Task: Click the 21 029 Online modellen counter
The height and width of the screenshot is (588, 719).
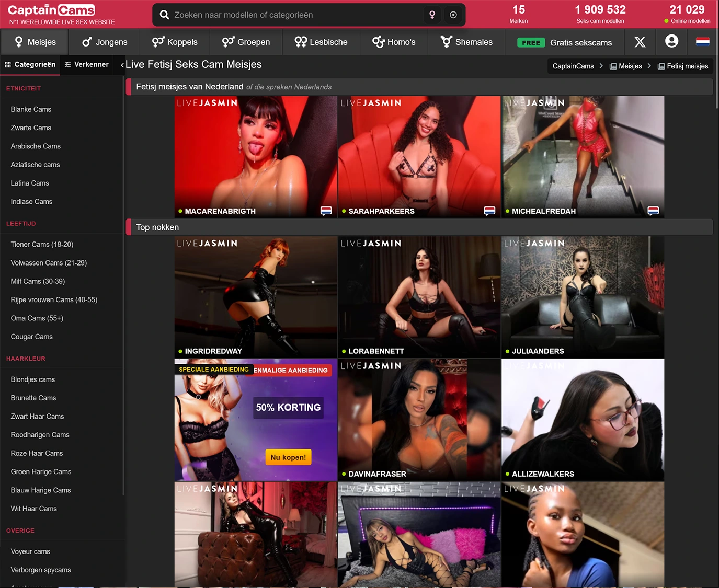Action: pos(687,14)
